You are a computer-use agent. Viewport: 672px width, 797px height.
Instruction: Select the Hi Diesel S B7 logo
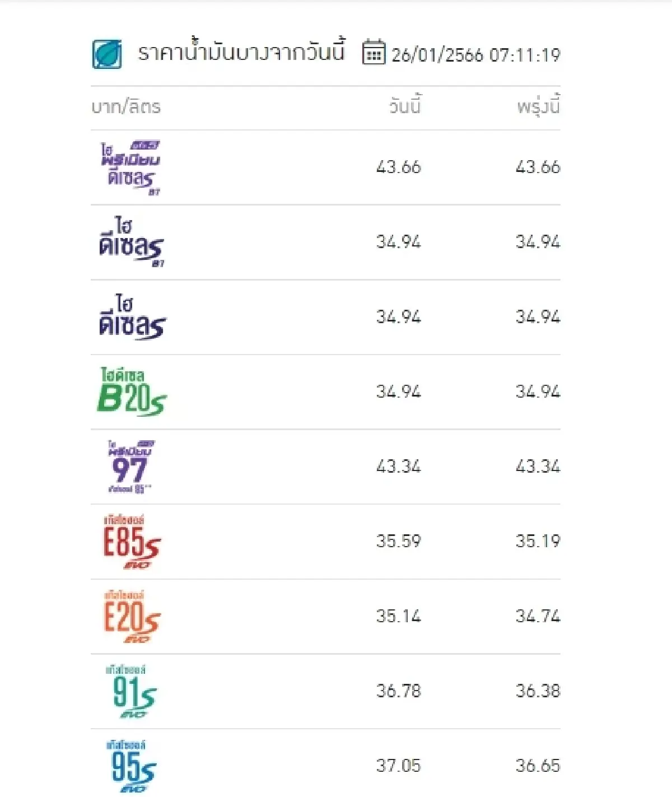132,242
